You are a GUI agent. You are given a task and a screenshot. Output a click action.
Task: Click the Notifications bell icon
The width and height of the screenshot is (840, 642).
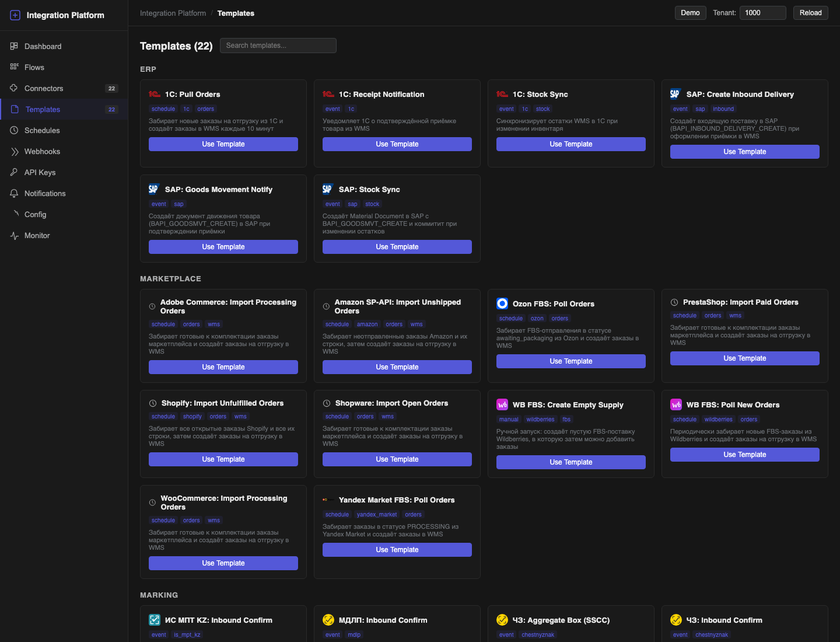[14, 193]
